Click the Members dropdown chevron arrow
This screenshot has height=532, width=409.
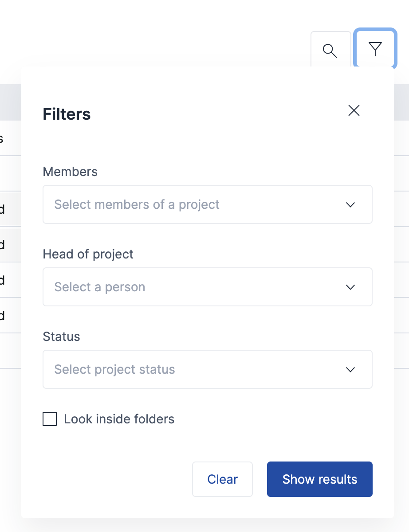(350, 205)
